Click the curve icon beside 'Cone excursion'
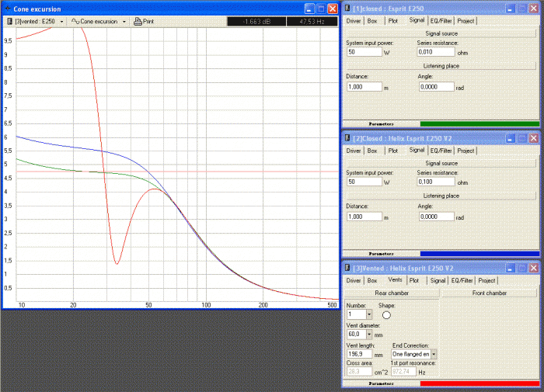The image size is (544, 392). pos(75,21)
